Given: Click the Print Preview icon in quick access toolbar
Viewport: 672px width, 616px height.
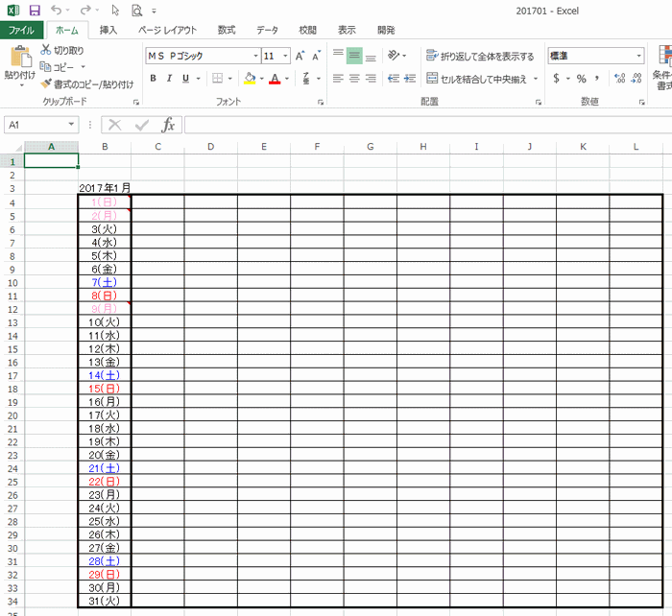Looking at the screenshot, I should pos(136,11).
